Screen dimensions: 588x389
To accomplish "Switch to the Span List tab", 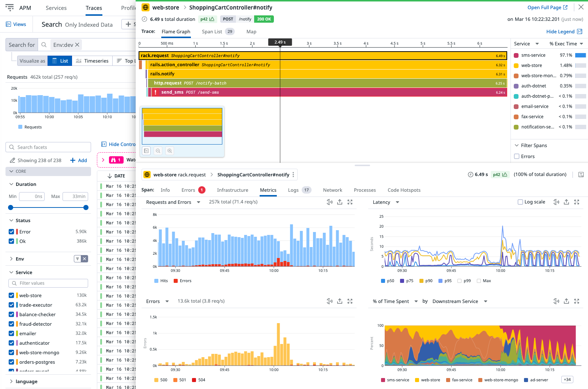I will (212, 31).
